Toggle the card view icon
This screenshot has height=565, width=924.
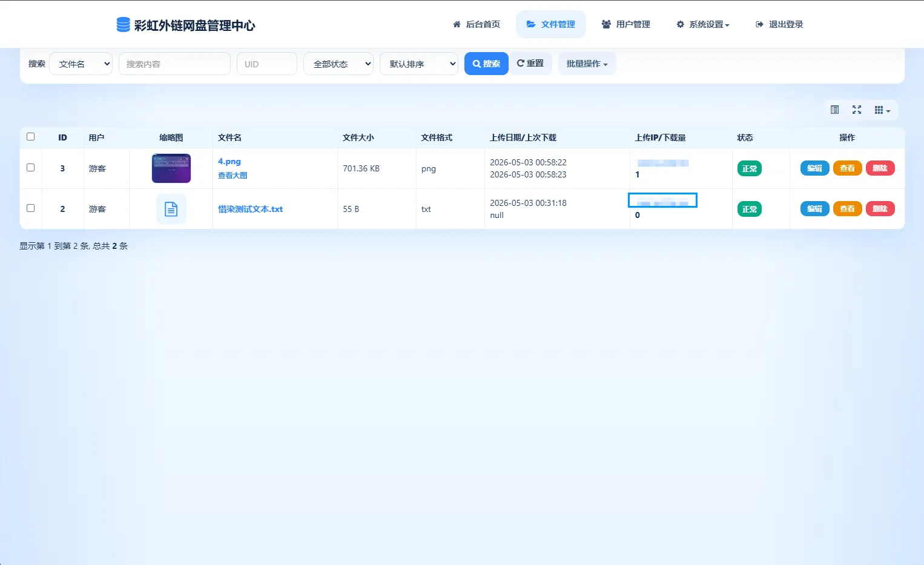pyautogui.click(x=834, y=110)
